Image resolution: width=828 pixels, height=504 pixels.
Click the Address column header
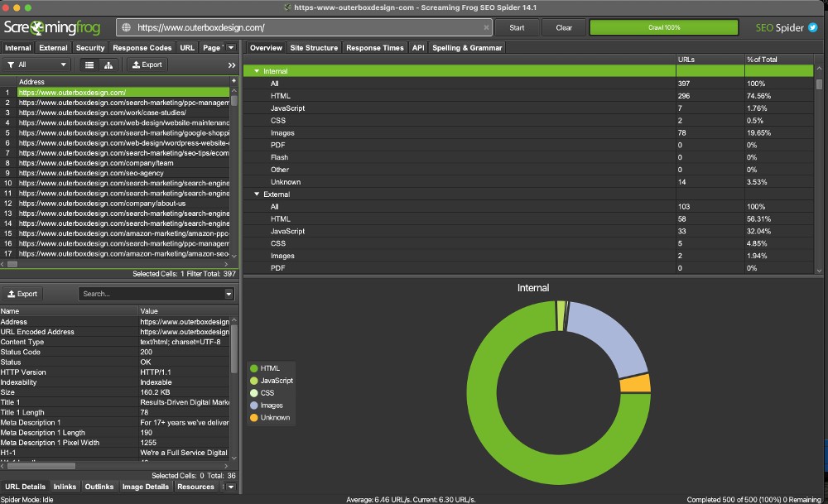pyautogui.click(x=123, y=81)
